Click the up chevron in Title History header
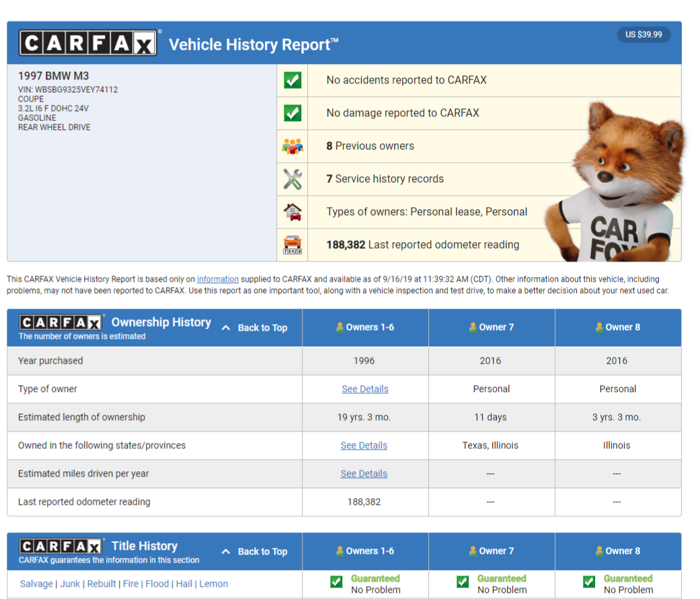The image size is (700, 599). pyautogui.click(x=226, y=552)
